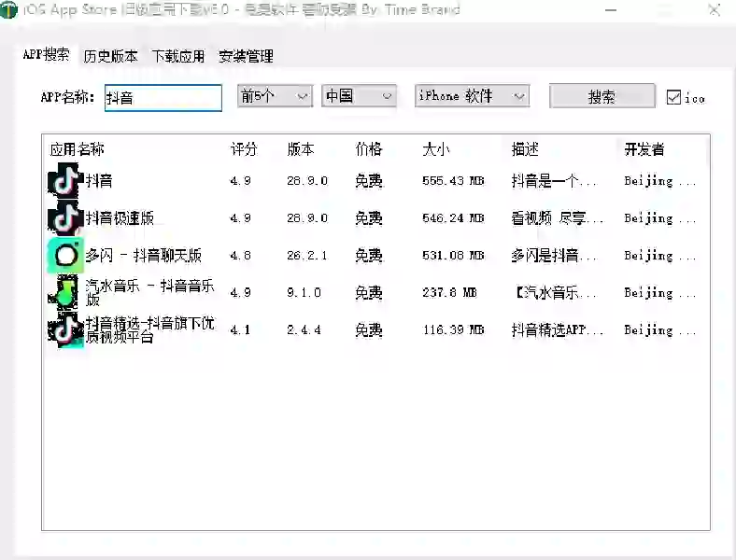Select the 抖音极速版 row name
Image resolution: width=736 pixels, height=560 pixels.
(x=120, y=218)
